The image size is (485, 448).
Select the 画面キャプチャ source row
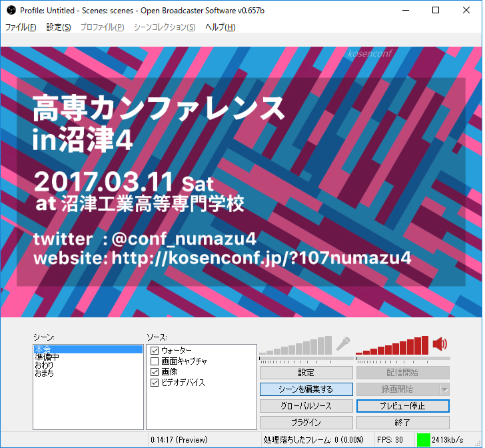pyautogui.click(x=201, y=361)
